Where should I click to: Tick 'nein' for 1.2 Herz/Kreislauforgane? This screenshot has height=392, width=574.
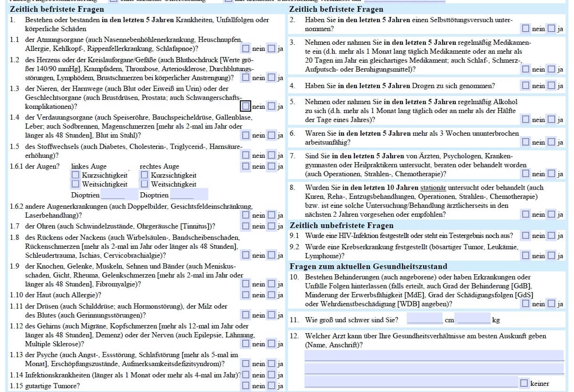point(246,78)
